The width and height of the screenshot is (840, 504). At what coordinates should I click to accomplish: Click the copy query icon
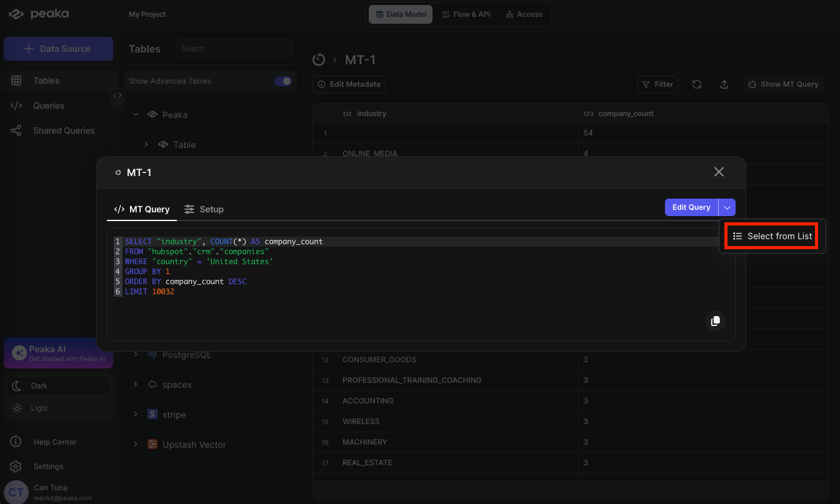point(715,321)
